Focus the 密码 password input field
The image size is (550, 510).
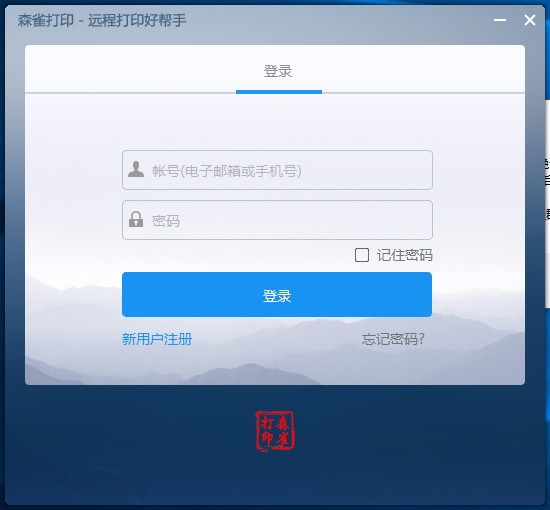point(277,220)
